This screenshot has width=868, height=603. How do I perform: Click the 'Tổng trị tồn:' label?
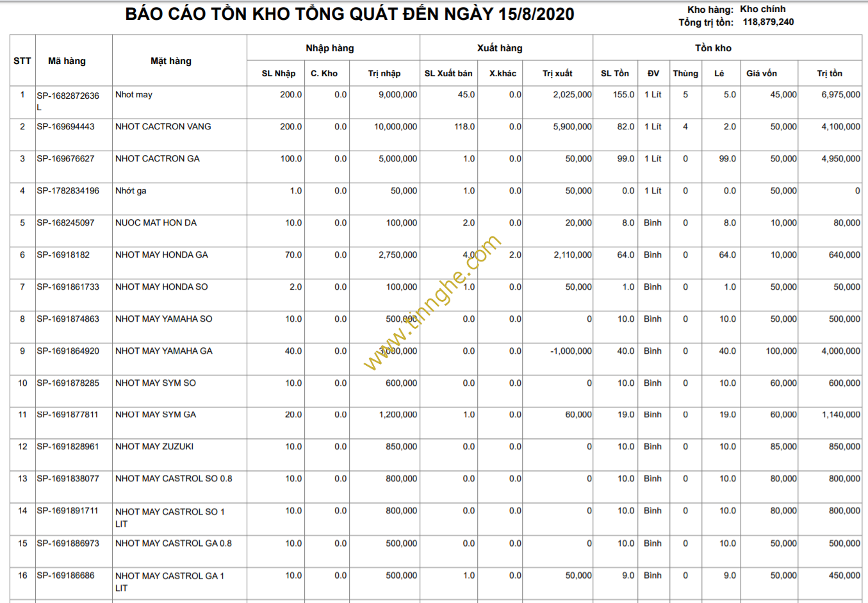click(706, 22)
